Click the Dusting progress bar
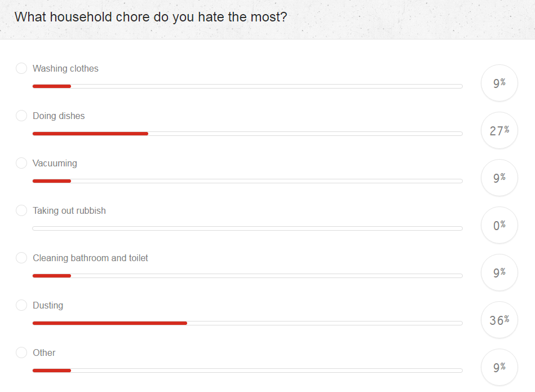 [x=248, y=323]
